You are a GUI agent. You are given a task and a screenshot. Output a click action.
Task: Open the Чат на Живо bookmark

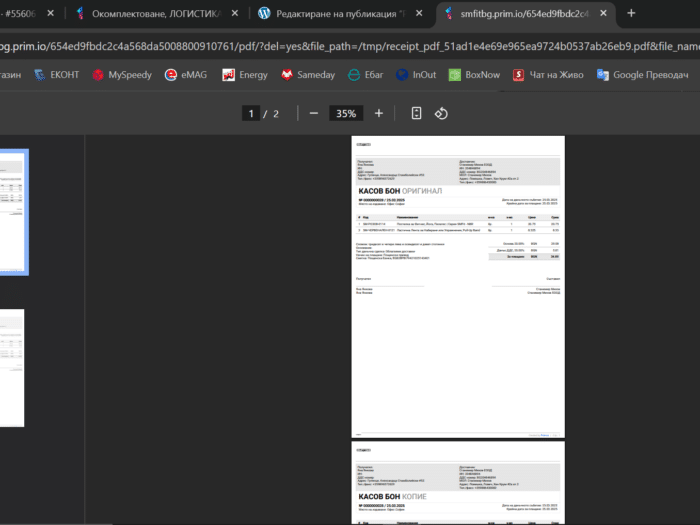(548, 75)
